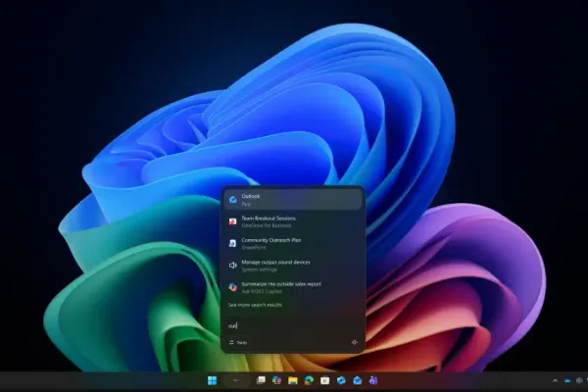Screen dimensions: 588x392
Task: Open Task View from the taskbar
Action: pyautogui.click(x=261, y=381)
